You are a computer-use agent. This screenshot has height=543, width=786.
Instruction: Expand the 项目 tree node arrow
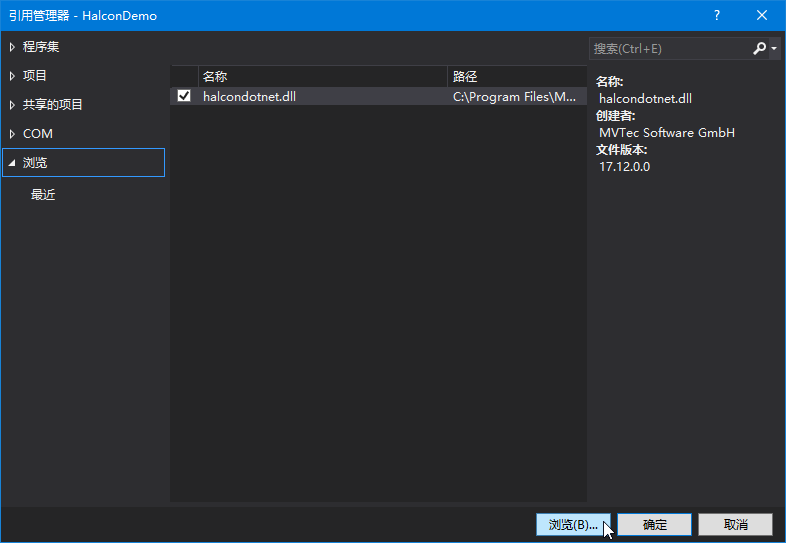click(12, 76)
